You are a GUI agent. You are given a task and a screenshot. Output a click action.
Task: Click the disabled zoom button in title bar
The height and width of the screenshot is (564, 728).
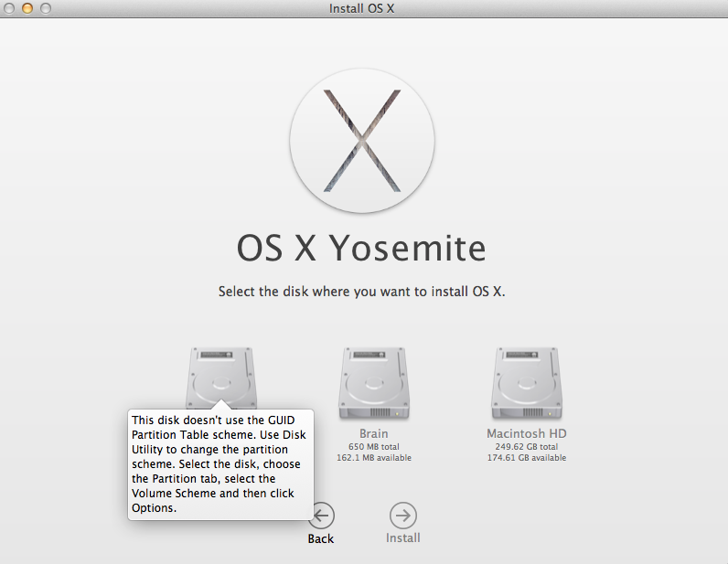(x=46, y=8)
